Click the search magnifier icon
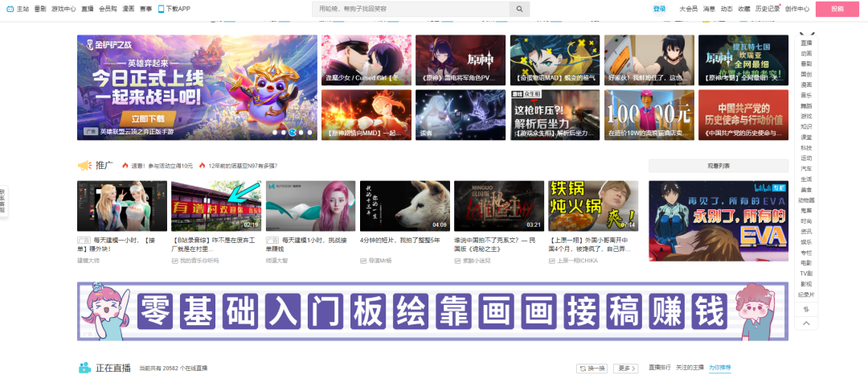Image resolution: width=868 pixels, height=379 pixels. (x=519, y=9)
